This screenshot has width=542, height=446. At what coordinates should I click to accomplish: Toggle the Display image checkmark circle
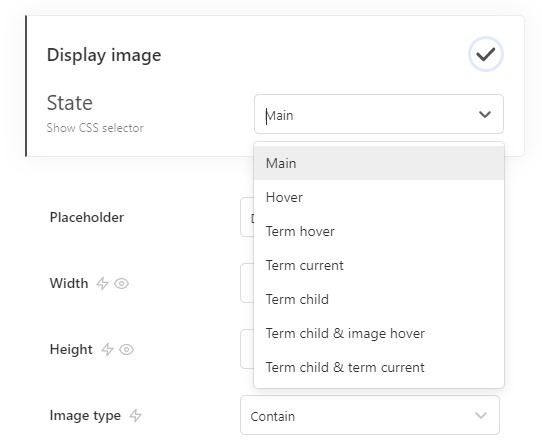click(486, 54)
